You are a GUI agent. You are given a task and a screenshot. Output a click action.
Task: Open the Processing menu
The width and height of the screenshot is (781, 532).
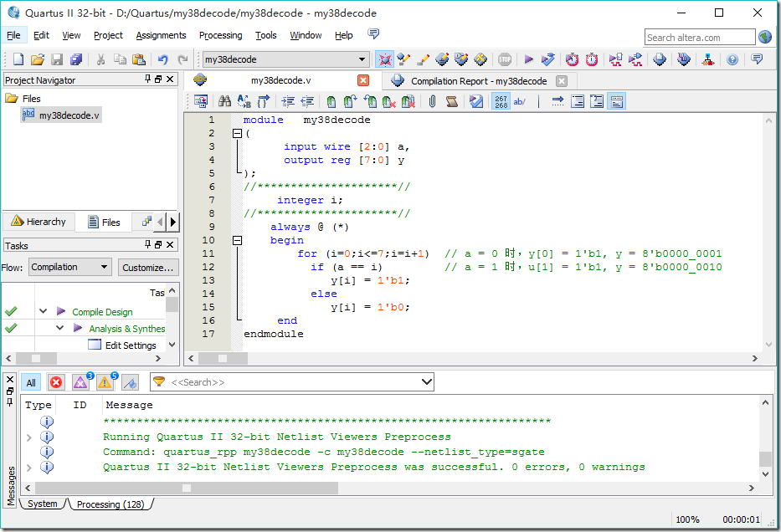(x=221, y=35)
